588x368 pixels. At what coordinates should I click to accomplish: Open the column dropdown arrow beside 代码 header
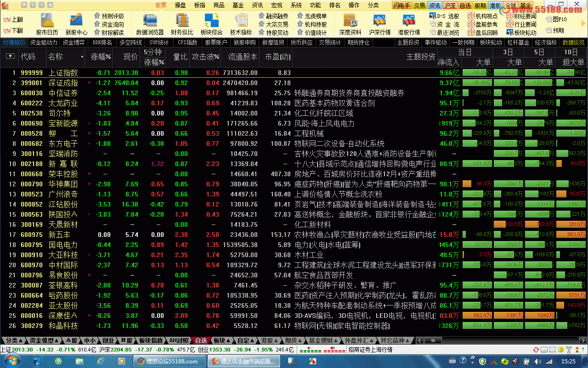coord(10,56)
